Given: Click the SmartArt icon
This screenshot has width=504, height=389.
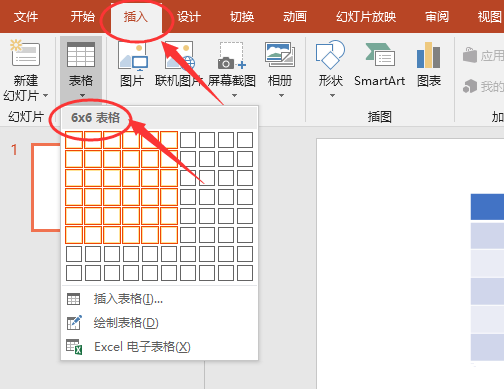Looking at the screenshot, I should pos(380,55).
